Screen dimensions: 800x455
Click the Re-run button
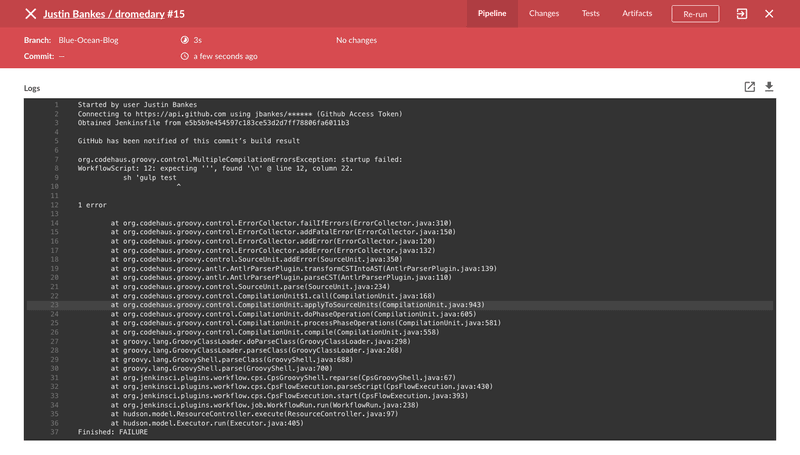pos(695,14)
